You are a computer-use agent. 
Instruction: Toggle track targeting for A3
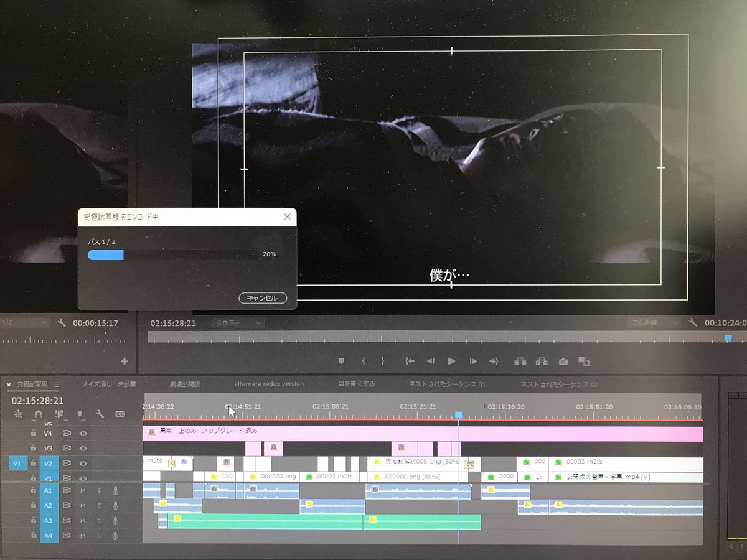(x=49, y=520)
